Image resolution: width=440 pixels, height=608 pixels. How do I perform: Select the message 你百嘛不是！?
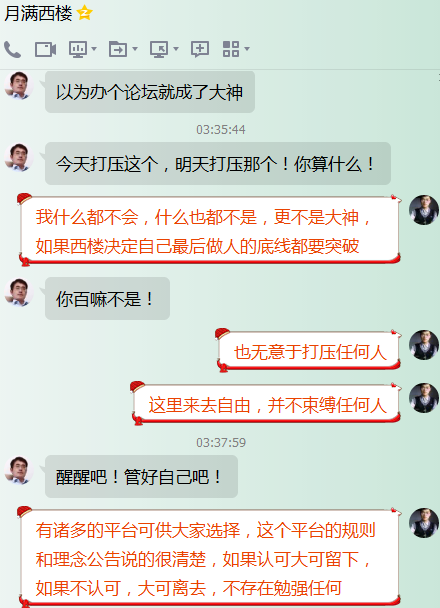click(107, 299)
